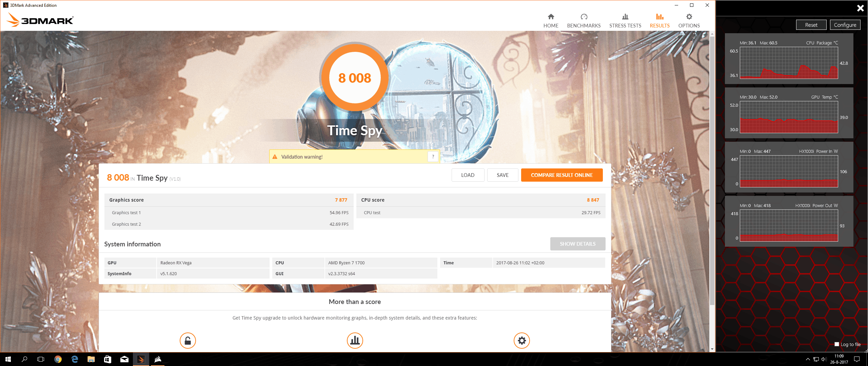Click the Radeon RX Vega GPU value
The height and width of the screenshot is (366, 868).
[213, 263]
